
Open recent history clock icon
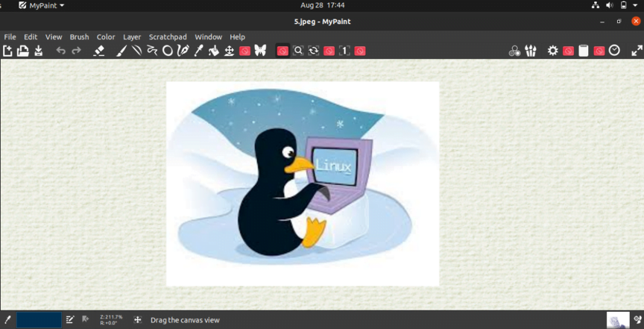click(614, 51)
